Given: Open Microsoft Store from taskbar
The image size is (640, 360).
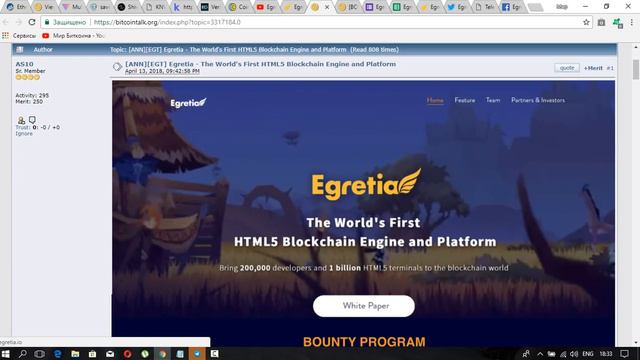Looking at the screenshot, I should (x=92, y=354).
